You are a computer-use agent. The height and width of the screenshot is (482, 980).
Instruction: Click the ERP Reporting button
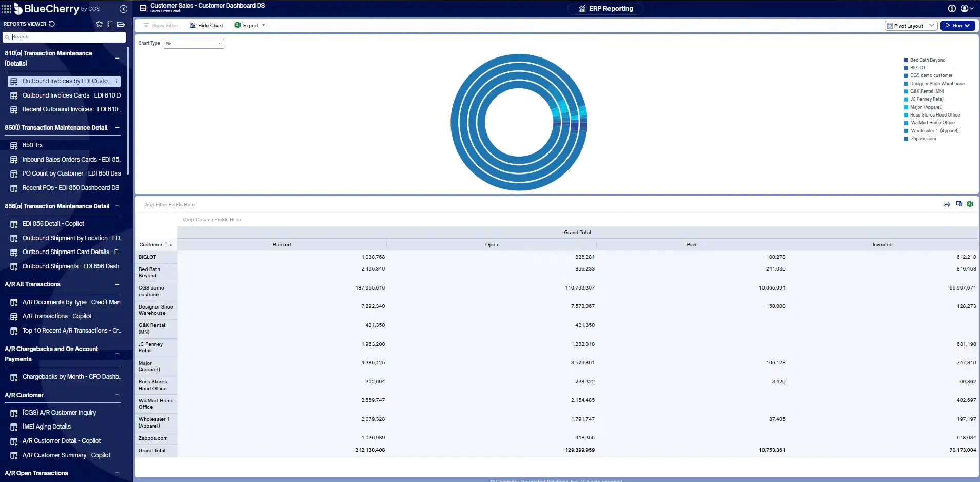605,9
